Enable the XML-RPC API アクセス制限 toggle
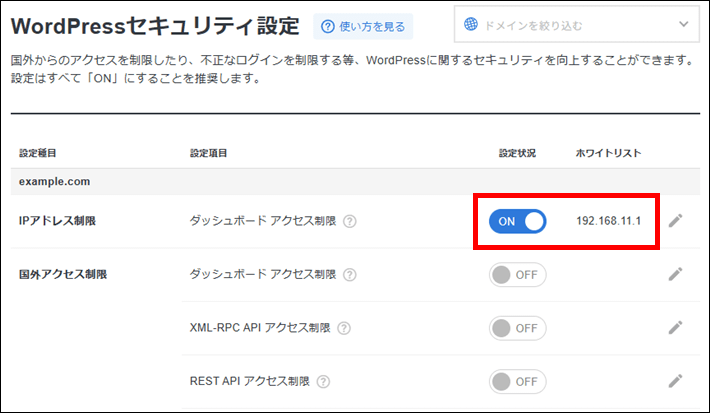Image resolution: width=710 pixels, height=413 pixels. pyautogui.click(x=517, y=328)
